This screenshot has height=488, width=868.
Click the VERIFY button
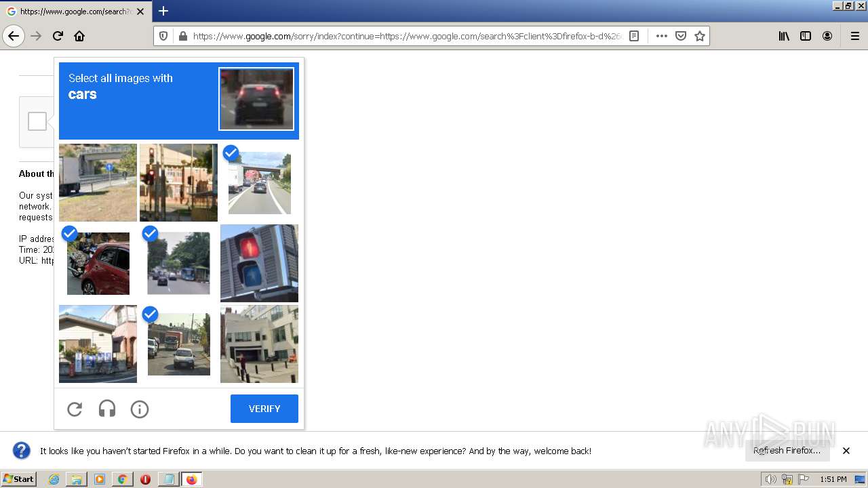pos(264,409)
